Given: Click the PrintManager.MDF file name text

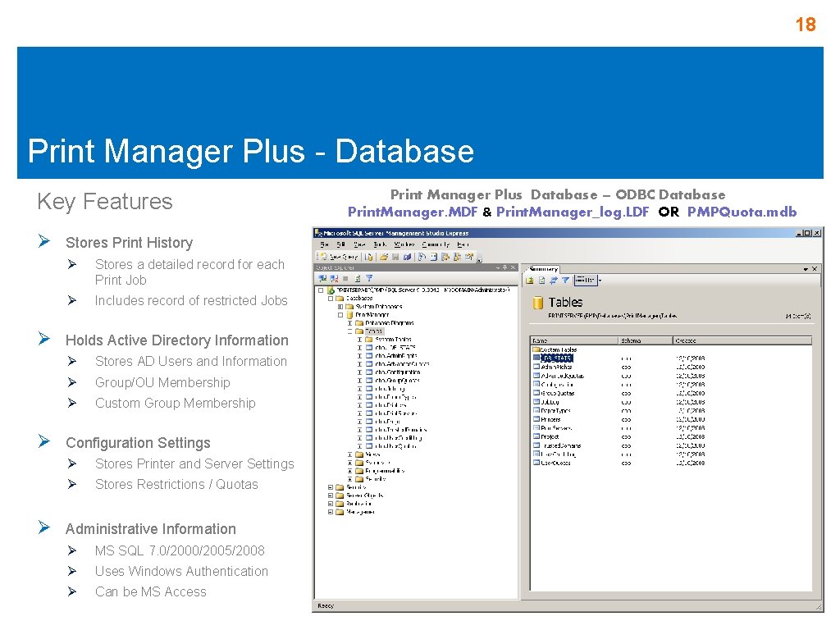Looking at the screenshot, I should (413, 212).
